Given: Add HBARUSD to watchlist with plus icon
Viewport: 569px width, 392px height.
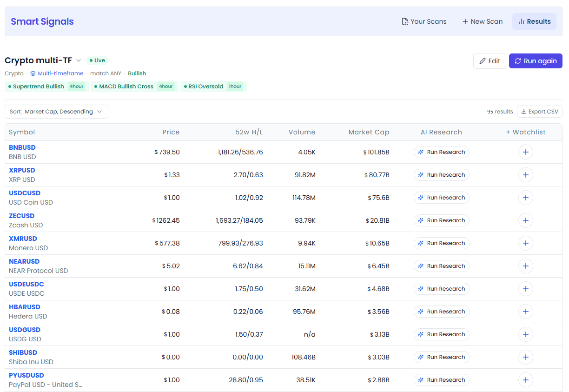Looking at the screenshot, I should pos(525,312).
